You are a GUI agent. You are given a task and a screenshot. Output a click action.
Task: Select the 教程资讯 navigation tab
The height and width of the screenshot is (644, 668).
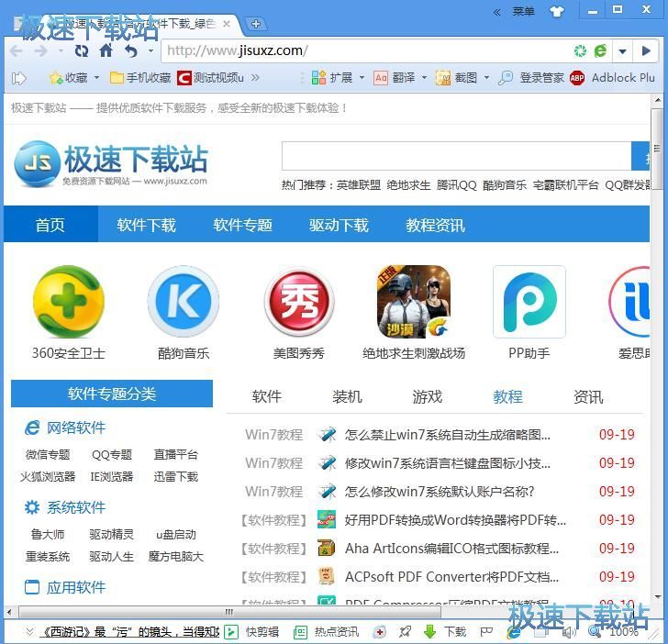(435, 225)
